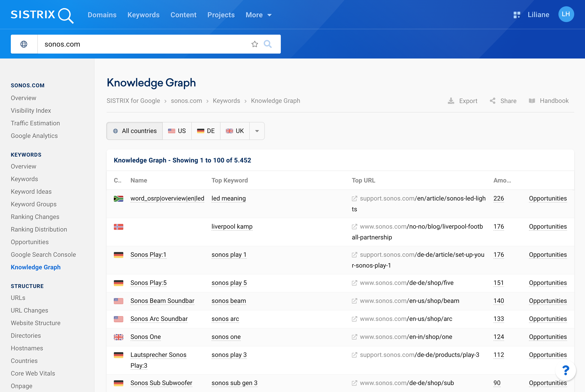Open external link icon for liverpool-football URL
The image size is (585, 392).
(354, 227)
